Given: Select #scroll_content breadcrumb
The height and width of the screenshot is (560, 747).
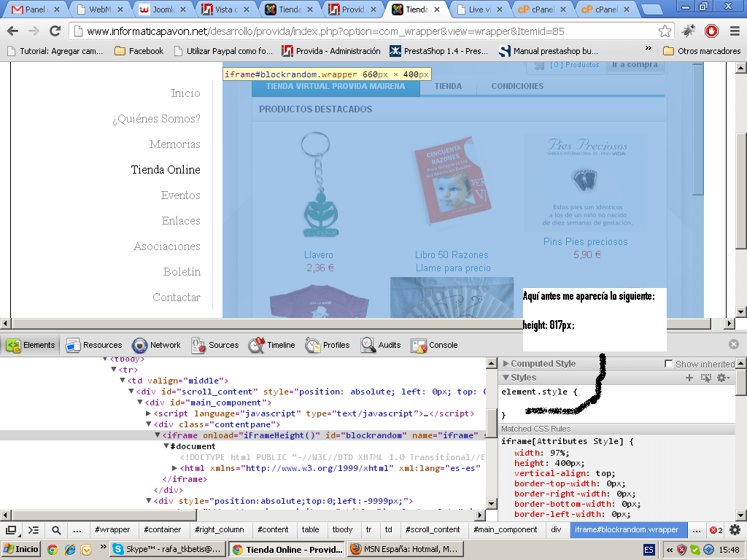Looking at the screenshot, I should pyautogui.click(x=433, y=529).
